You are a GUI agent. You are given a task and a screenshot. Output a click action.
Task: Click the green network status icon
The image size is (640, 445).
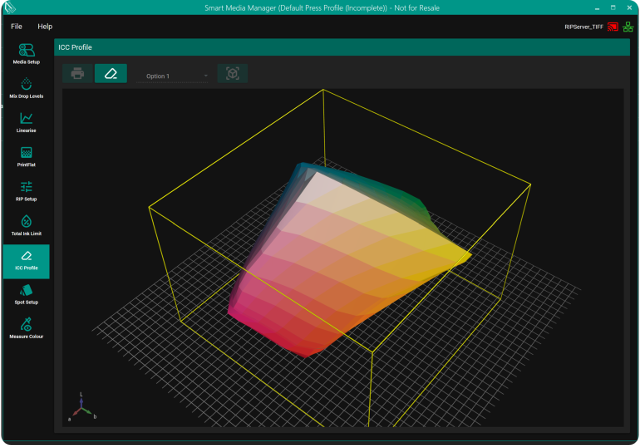[x=627, y=26]
